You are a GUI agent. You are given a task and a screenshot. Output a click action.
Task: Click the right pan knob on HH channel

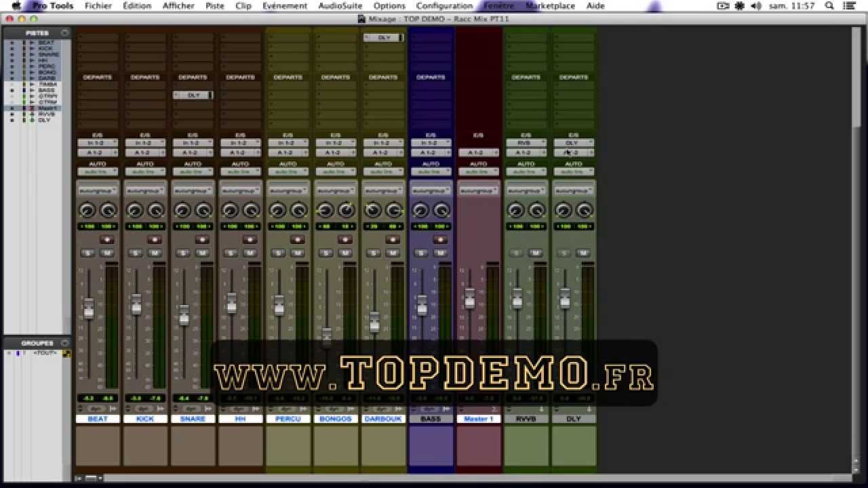point(251,211)
